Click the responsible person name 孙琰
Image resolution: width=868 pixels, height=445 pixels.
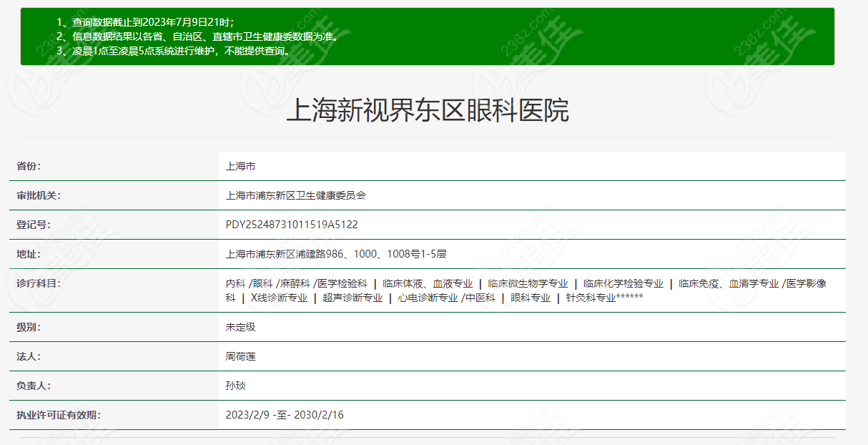tap(235, 386)
